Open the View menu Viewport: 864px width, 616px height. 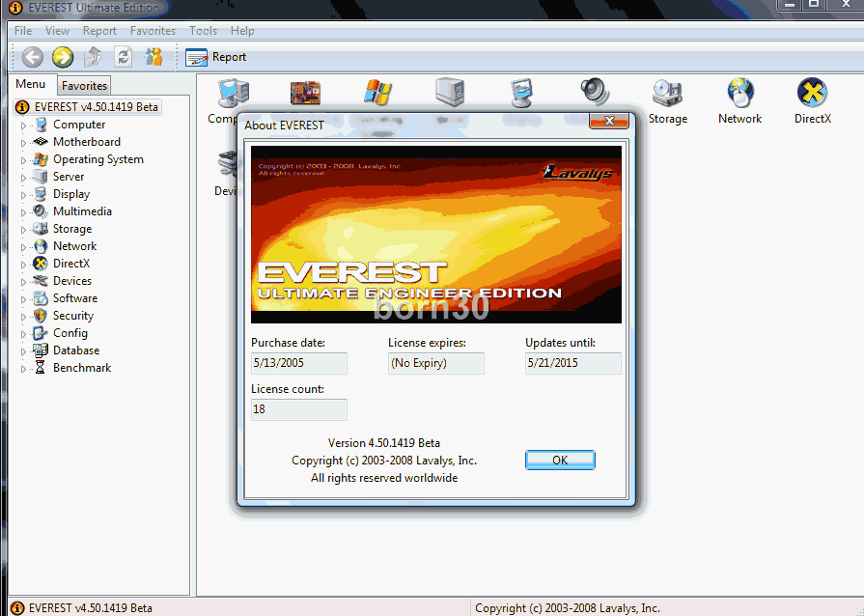57,31
